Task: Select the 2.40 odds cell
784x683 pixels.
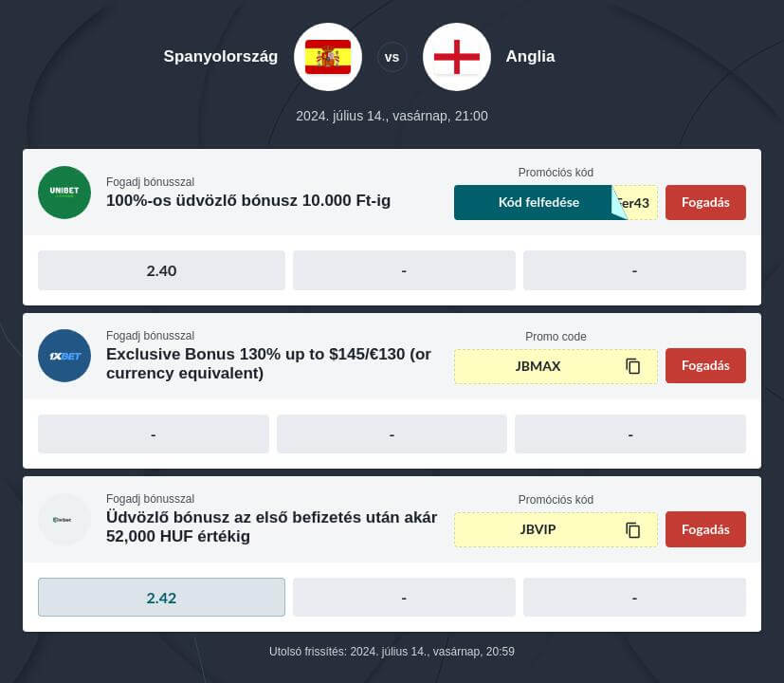Action: coord(161,270)
